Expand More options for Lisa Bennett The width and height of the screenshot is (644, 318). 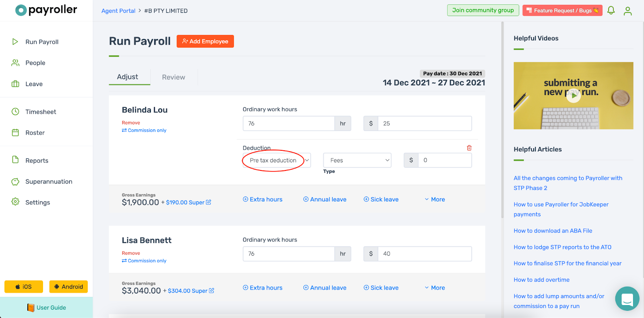point(435,288)
